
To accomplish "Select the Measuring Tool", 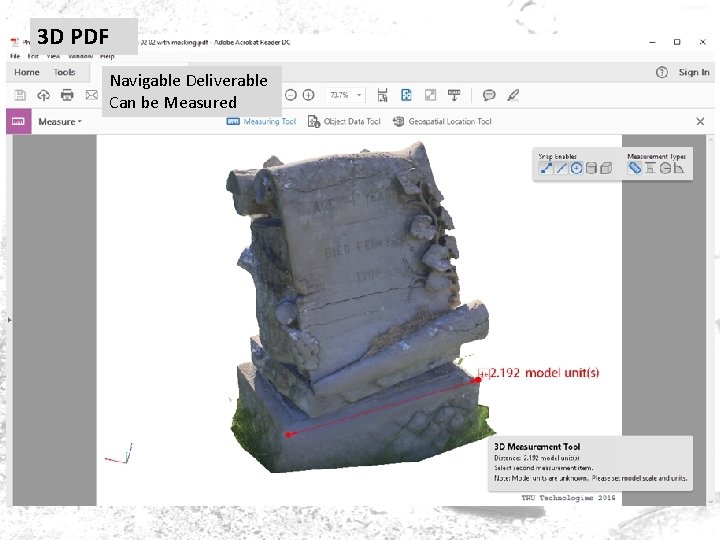I will pos(261,121).
